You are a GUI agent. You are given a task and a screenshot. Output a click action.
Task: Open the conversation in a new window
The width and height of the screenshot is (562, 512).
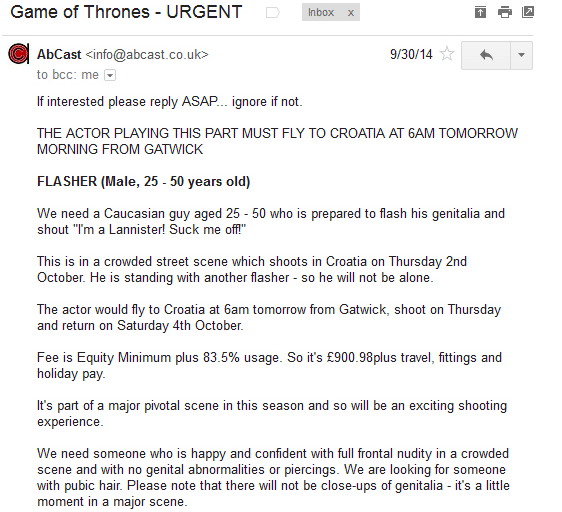(528, 12)
